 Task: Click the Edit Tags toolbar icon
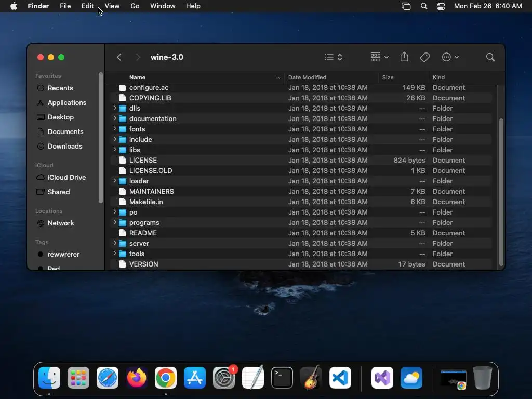tap(424, 57)
